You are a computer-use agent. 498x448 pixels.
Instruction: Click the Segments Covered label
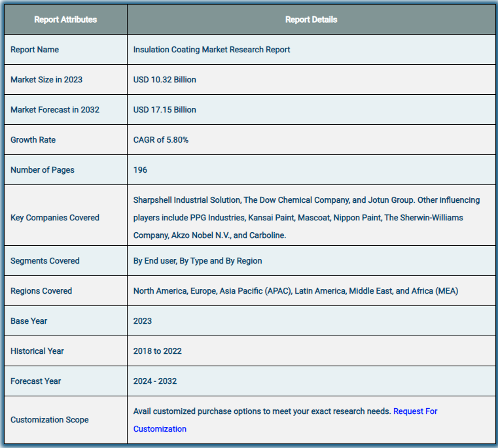click(x=44, y=261)
